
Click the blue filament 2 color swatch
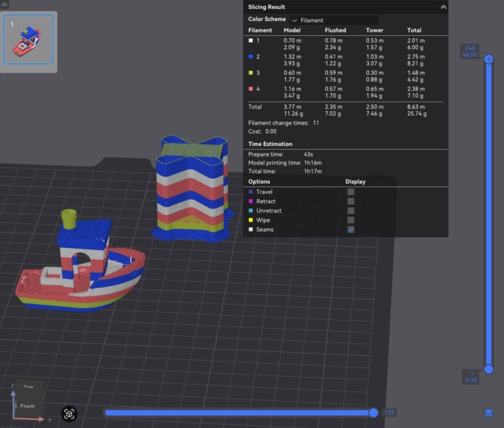[x=251, y=57]
